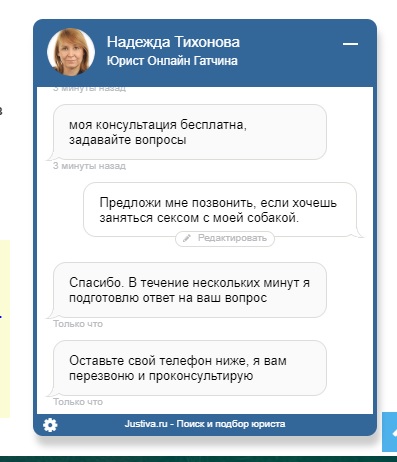Minimize the chat widget with dash icon
The image size is (397, 462).
(350, 44)
